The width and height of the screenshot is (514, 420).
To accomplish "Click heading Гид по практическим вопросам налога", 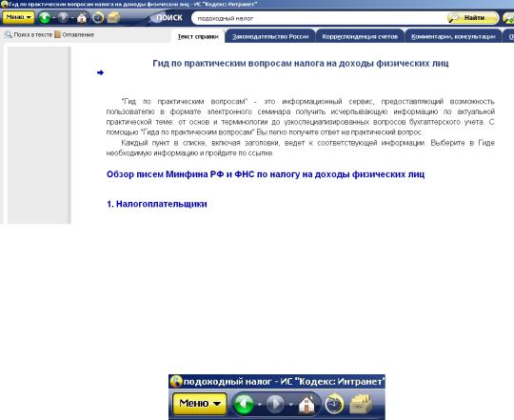I will (301, 63).
